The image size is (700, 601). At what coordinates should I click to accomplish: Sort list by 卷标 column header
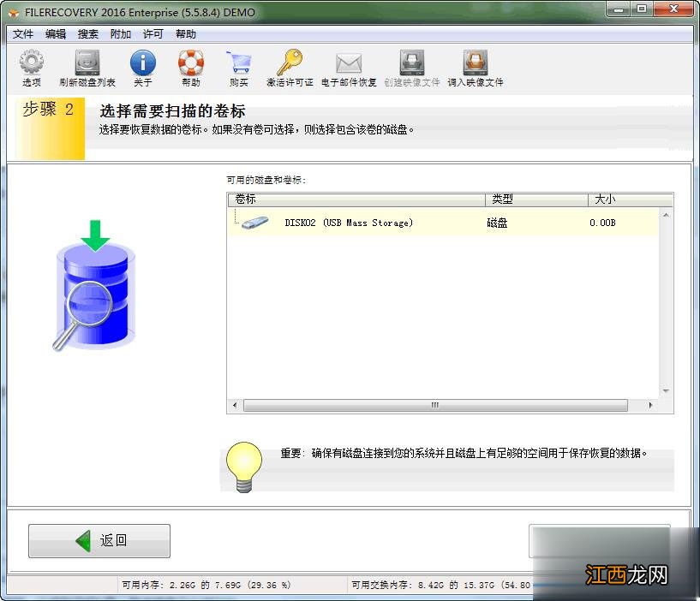point(356,199)
